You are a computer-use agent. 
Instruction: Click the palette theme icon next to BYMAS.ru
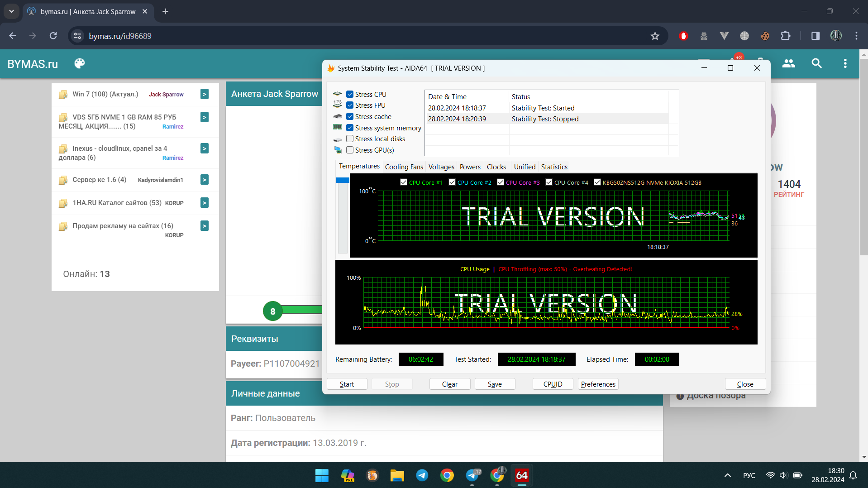point(80,63)
